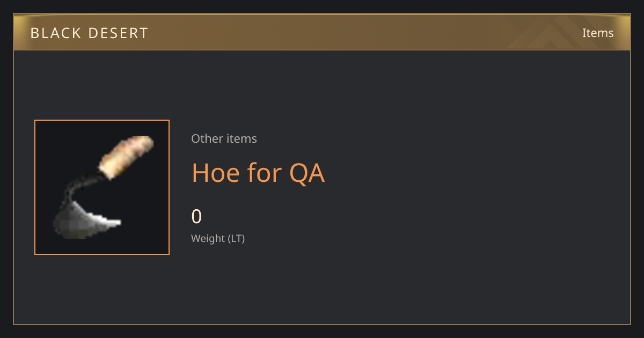
Task: Click the wooden handle of the hoe
Action: pos(127,157)
